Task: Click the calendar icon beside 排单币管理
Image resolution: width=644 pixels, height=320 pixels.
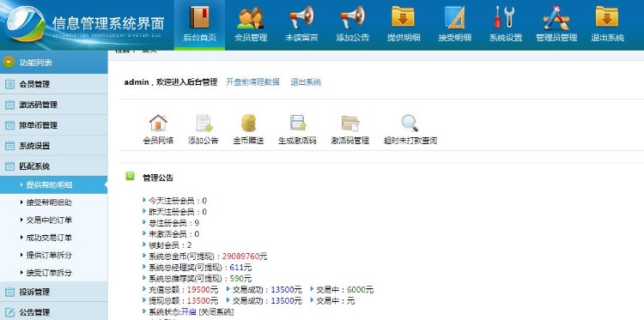Action: point(9,125)
